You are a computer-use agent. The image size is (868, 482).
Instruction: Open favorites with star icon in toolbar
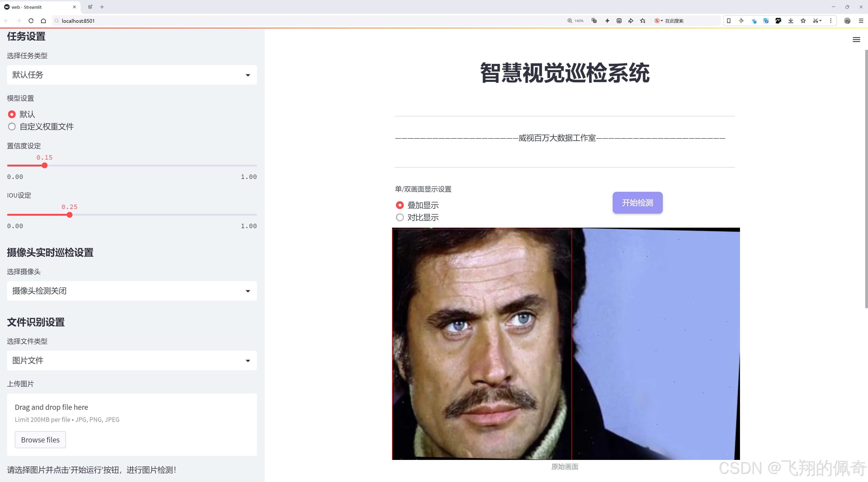[x=803, y=20]
